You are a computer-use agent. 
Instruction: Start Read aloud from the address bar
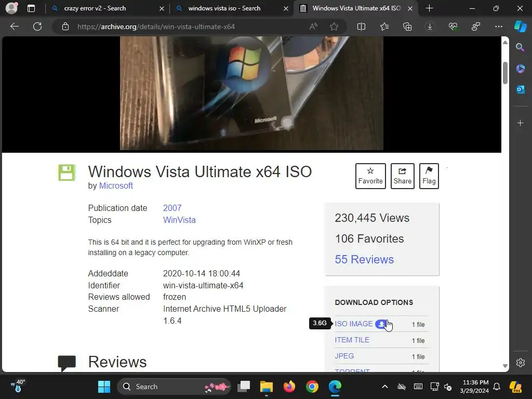click(313, 26)
